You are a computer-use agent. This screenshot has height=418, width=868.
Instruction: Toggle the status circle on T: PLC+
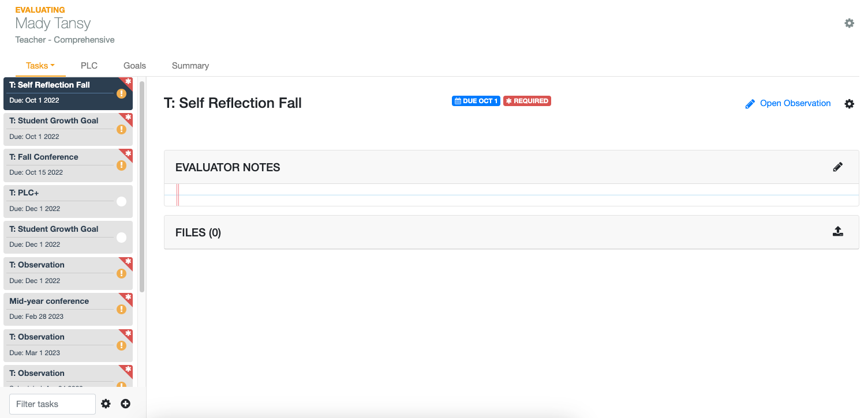pyautogui.click(x=121, y=201)
